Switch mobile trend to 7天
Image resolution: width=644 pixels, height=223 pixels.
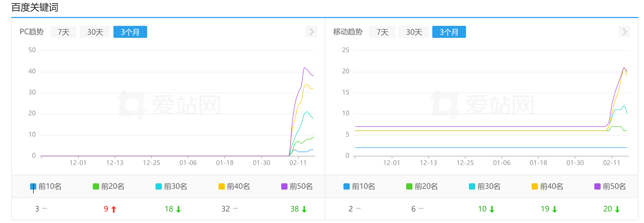click(x=382, y=32)
